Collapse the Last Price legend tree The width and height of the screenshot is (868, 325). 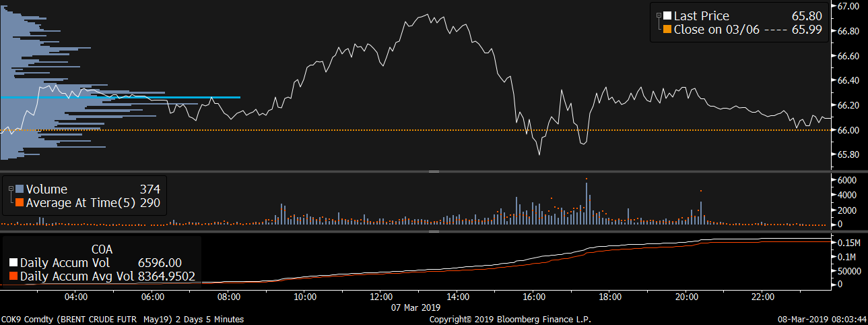click(659, 15)
